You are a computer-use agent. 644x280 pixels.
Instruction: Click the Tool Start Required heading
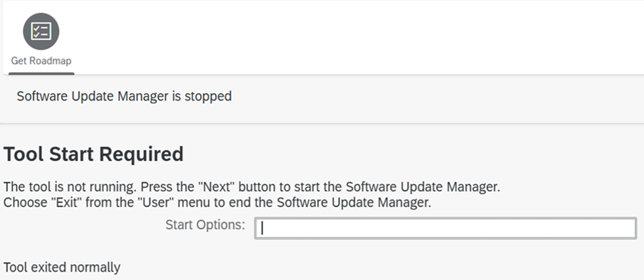[x=93, y=154]
